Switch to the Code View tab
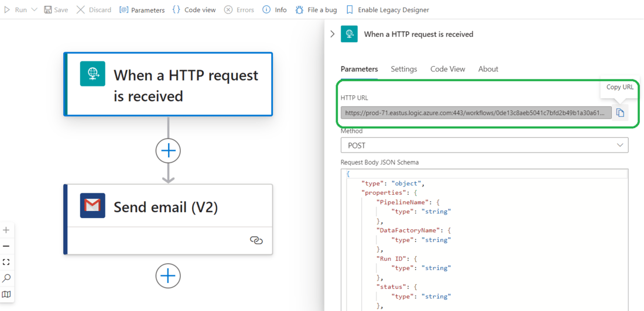The height and width of the screenshot is (311, 644). point(448,69)
